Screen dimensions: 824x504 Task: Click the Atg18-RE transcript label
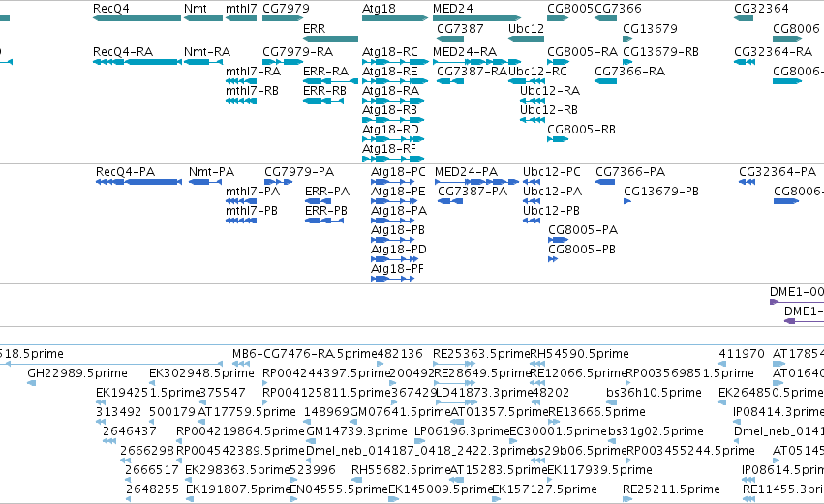coord(390,72)
